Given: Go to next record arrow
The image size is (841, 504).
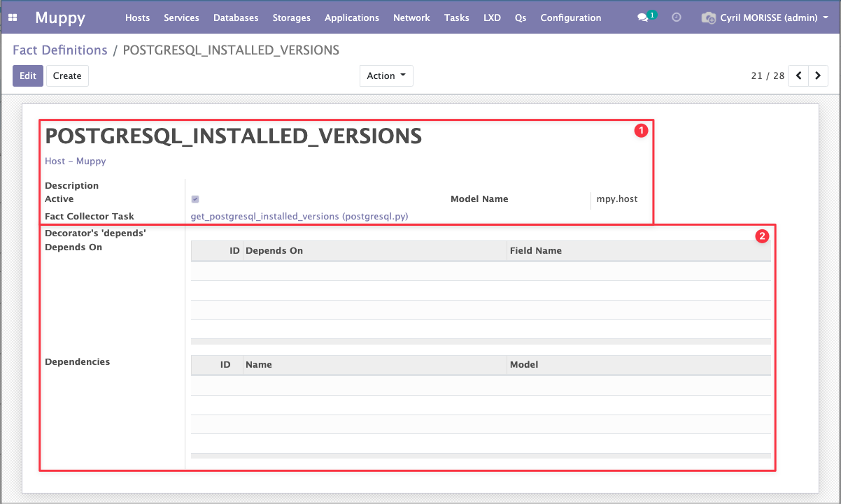Looking at the screenshot, I should 818,75.
